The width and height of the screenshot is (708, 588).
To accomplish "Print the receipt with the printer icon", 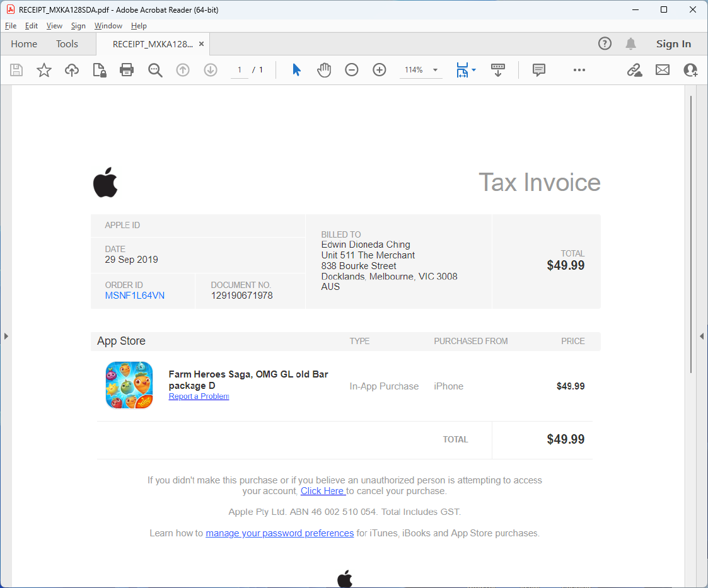I will [x=127, y=70].
